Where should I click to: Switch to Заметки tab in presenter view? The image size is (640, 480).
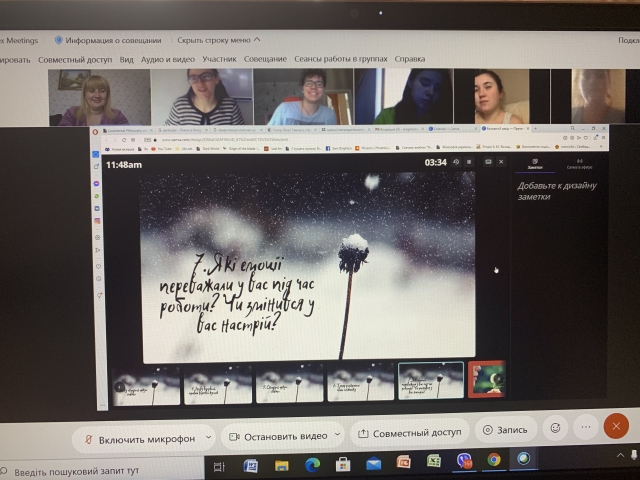(535, 164)
